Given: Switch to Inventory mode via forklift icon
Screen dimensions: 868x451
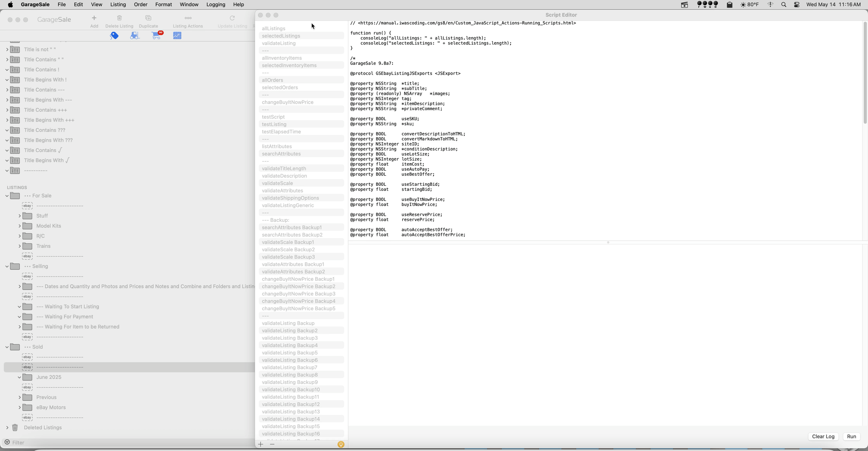Looking at the screenshot, I should pyautogui.click(x=134, y=35).
